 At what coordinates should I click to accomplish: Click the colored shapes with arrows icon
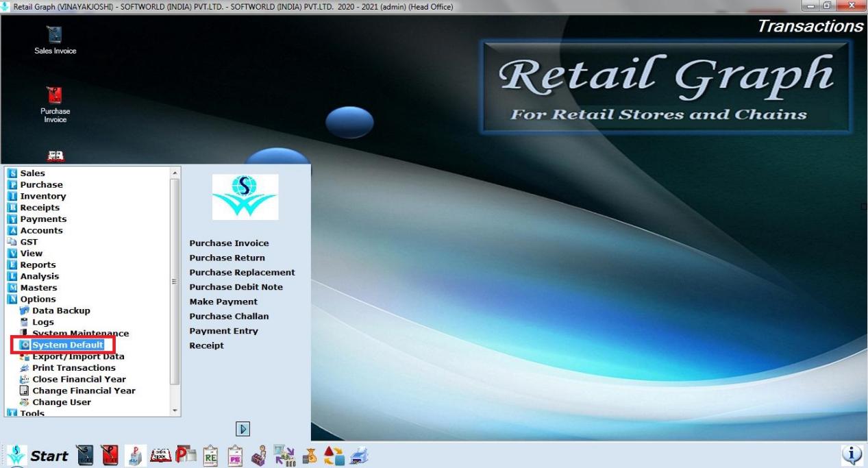click(334, 456)
